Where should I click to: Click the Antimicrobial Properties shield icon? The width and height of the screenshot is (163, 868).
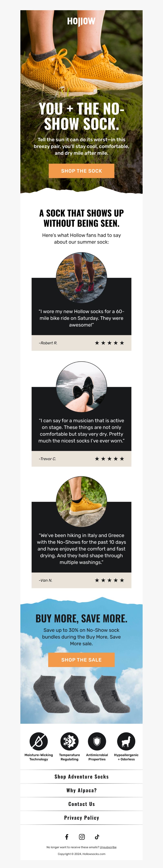97,742
